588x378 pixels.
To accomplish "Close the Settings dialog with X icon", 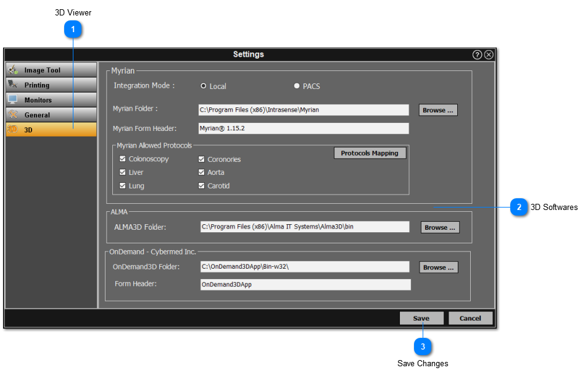I will click(x=489, y=54).
